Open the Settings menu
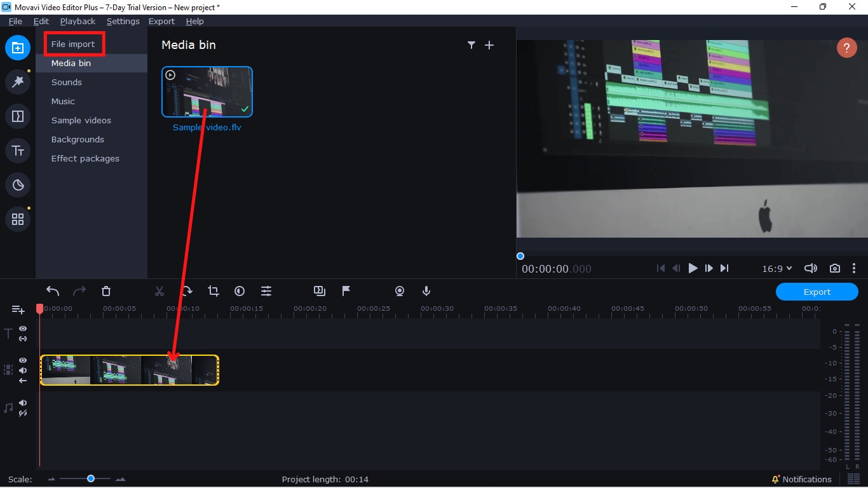868x488 pixels. [x=123, y=21]
